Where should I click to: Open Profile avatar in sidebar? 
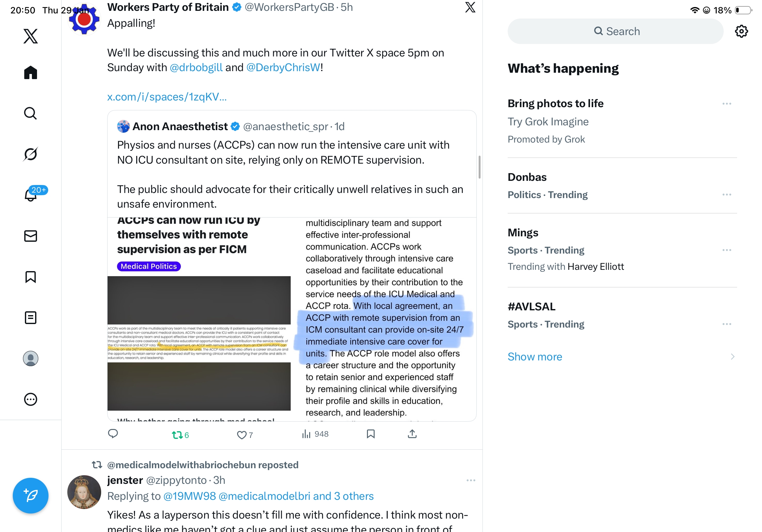[31, 358]
